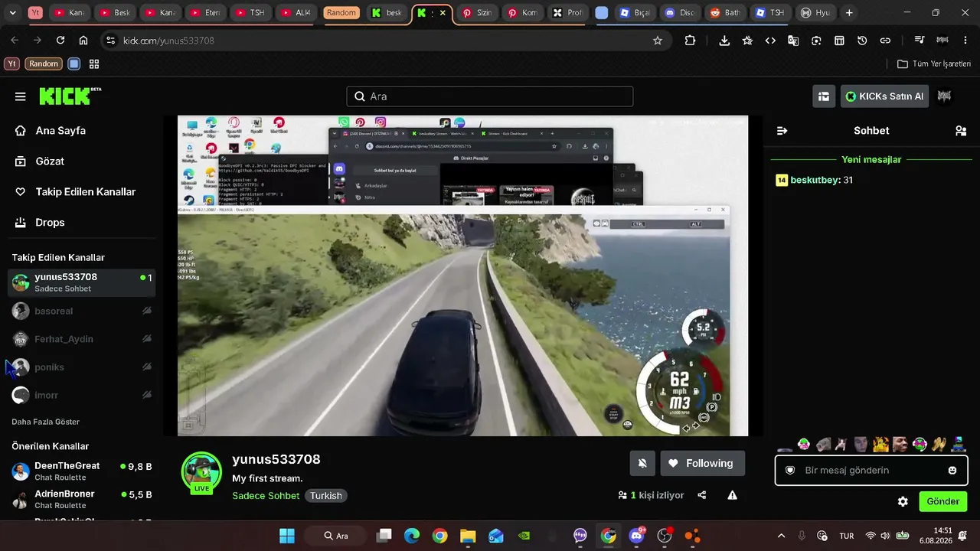Share the stream using share icon
This screenshot has height=551, width=980.
click(x=702, y=495)
